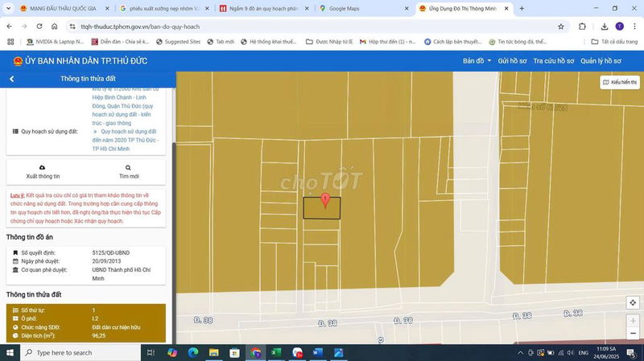This screenshot has height=361, width=644.
Task: Open the Tất cả dấu trang bookmarks folder
Action: tap(614, 41)
